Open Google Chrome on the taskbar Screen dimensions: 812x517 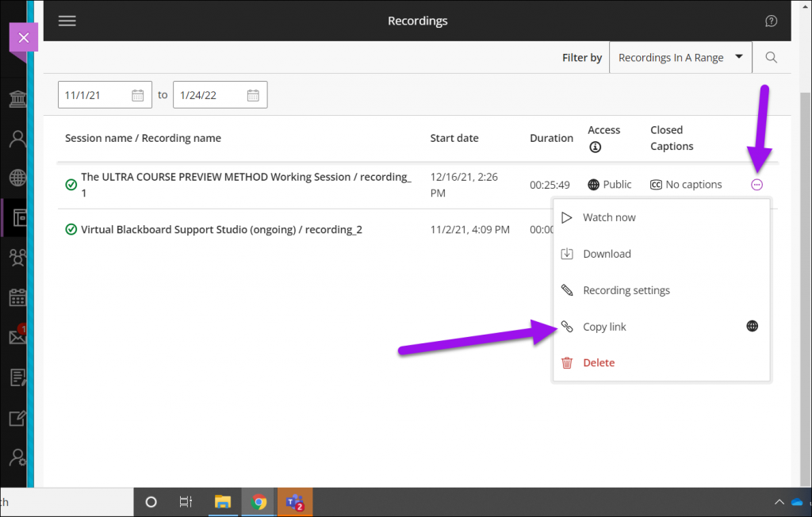(x=259, y=502)
